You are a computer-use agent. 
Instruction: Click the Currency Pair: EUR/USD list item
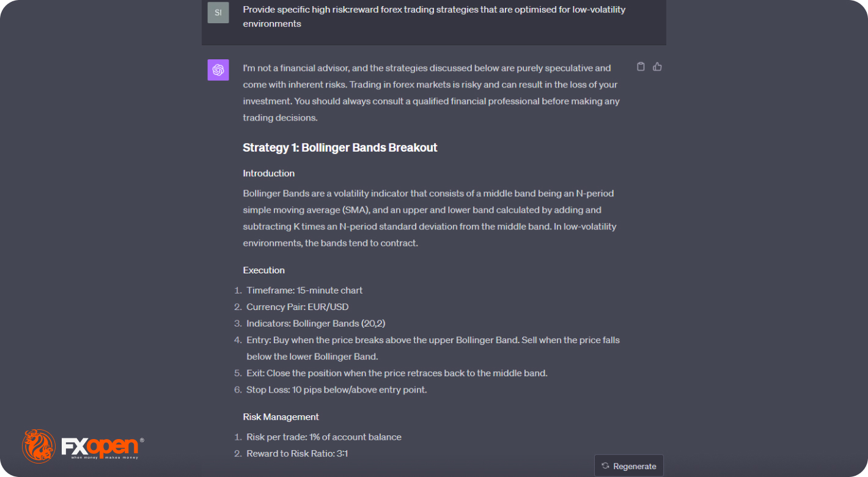[297, 307]
